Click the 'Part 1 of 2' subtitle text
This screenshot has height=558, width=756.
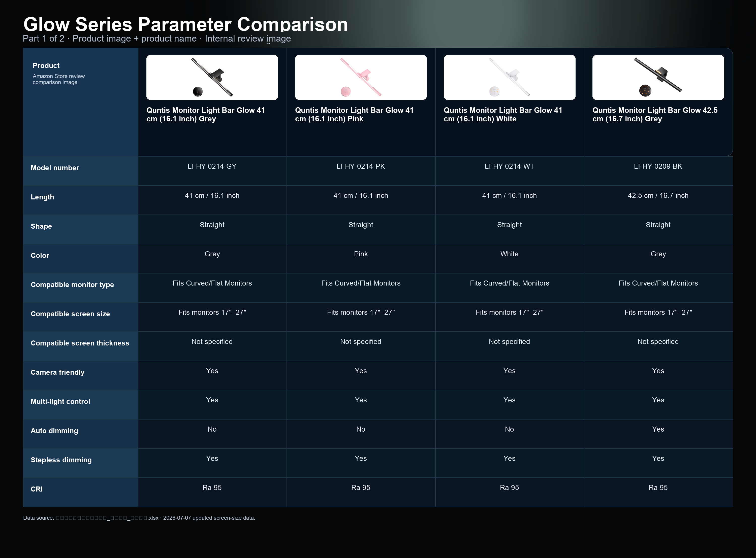click(157, 39)
